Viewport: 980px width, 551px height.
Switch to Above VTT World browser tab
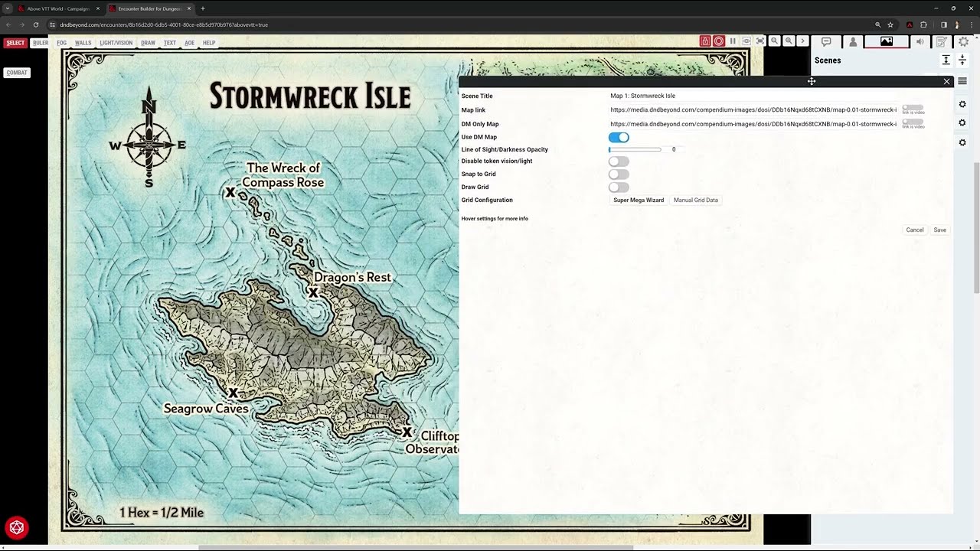point(59,8)
